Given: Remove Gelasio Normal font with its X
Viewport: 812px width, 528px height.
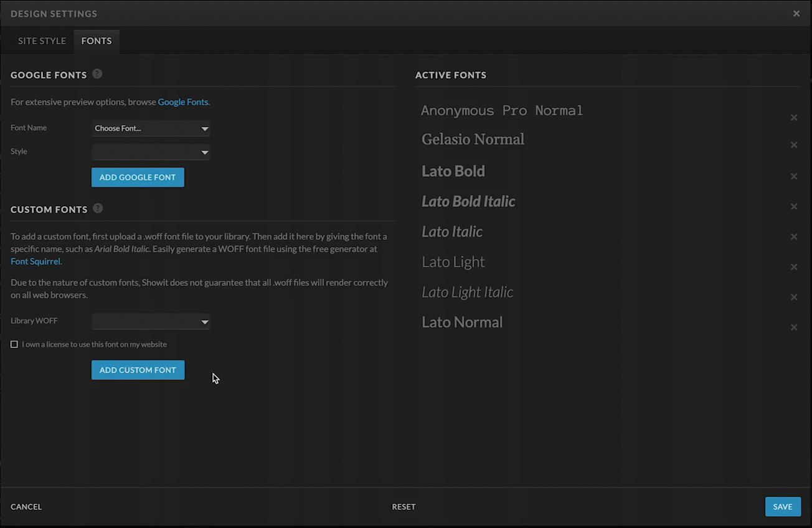Looking at the screenshot, I should point(794,145).
